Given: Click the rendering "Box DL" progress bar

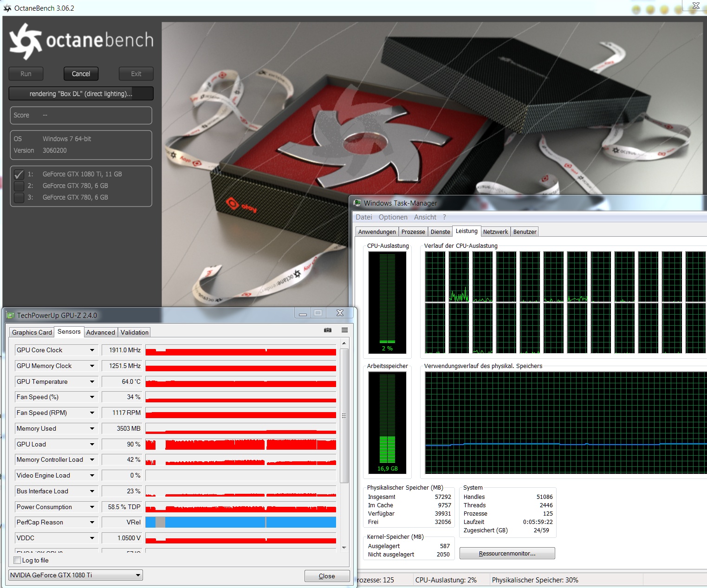Looking at the screenshot, I should click(81, 94).
